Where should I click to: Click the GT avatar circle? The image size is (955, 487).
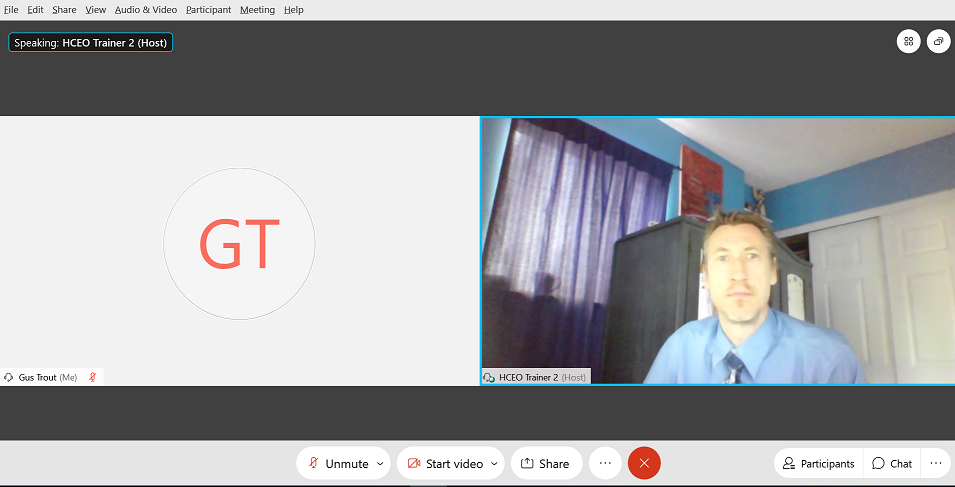[239, 244]
